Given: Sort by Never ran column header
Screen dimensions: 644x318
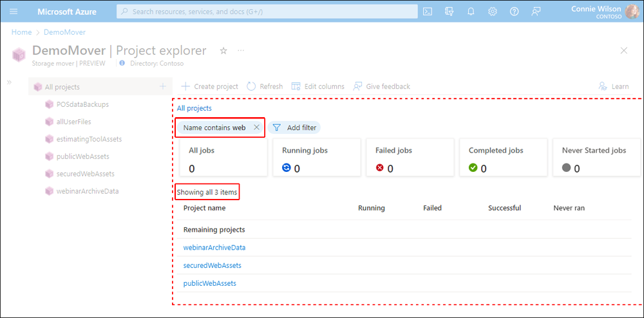Looking at the screenshot, I should [569, 208].
